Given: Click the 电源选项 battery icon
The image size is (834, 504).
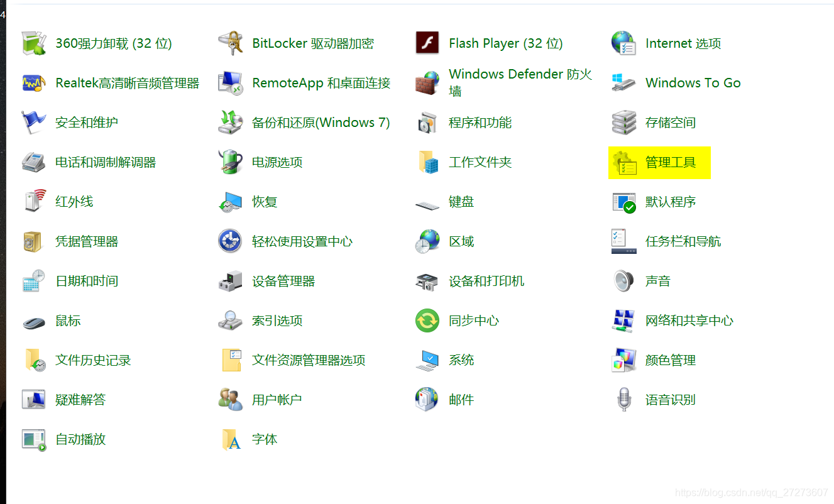Looking at the screenshot, I should (x=231, y=162).
